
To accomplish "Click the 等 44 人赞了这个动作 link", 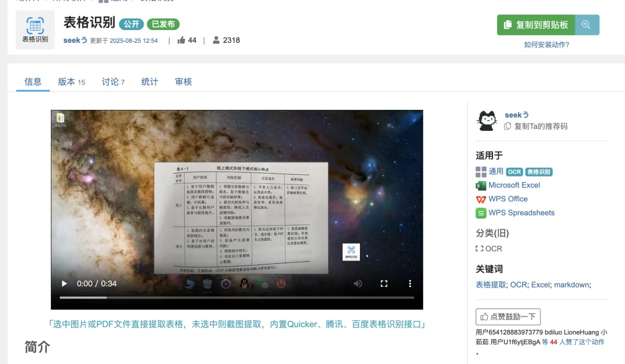I will pos(573,341).
